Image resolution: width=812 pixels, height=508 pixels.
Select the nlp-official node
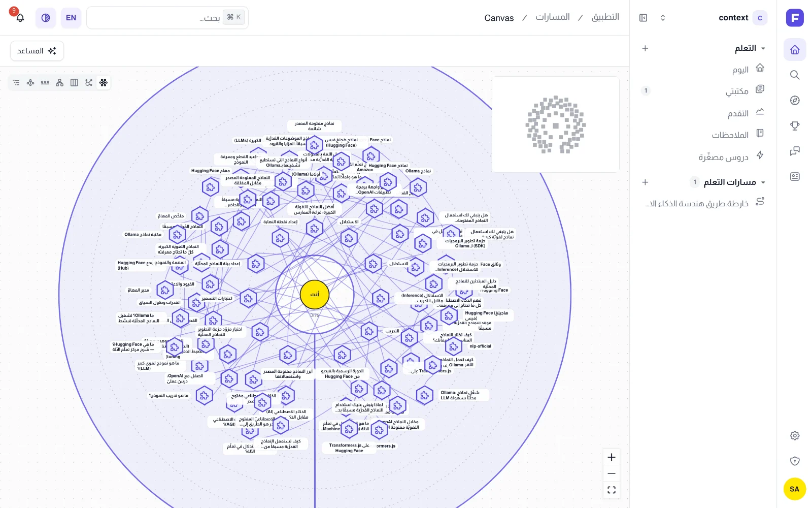click(454, 346)
